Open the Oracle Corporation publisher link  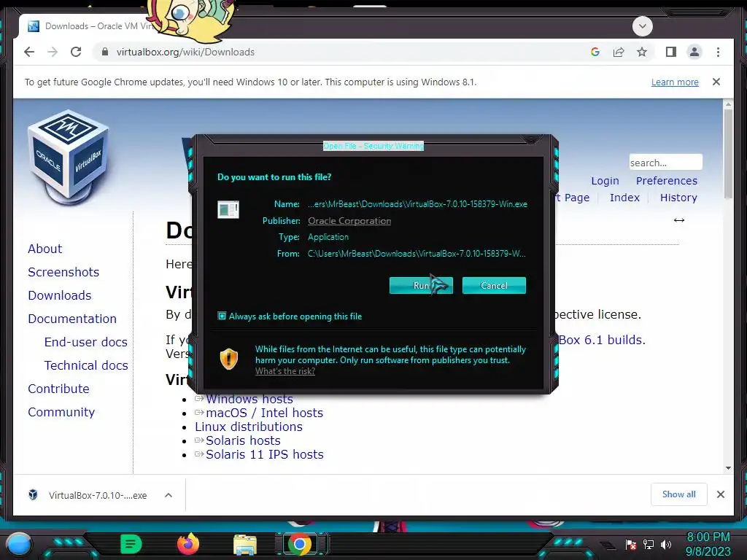(349, 220)
